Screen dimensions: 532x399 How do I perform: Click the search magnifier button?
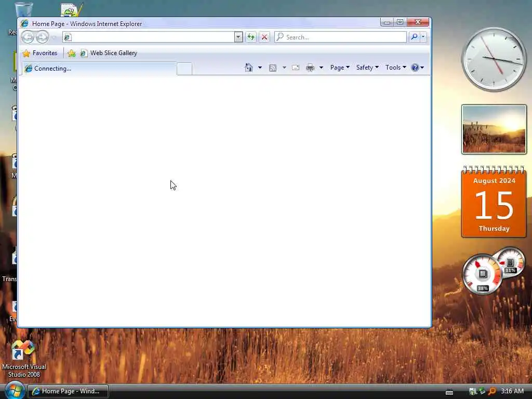click(x=414, y=37)
